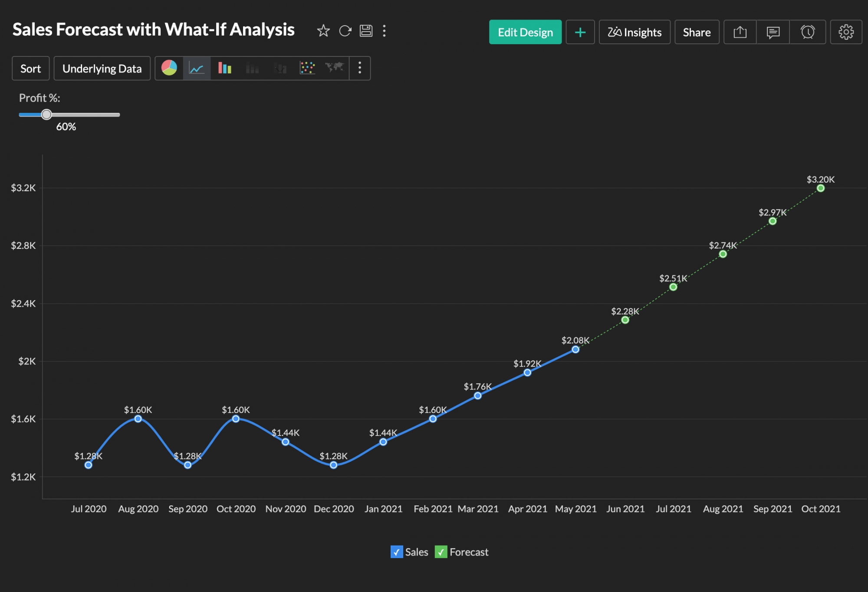Mark the report as favorite with the star
The width and height of the screenshot is (868, 592).
pos(323,30)
